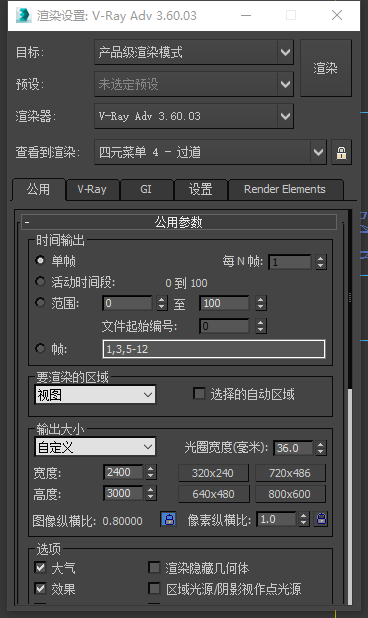Choose the 640x480 preset size button
The image size is (368, 618).
(213, 494)
